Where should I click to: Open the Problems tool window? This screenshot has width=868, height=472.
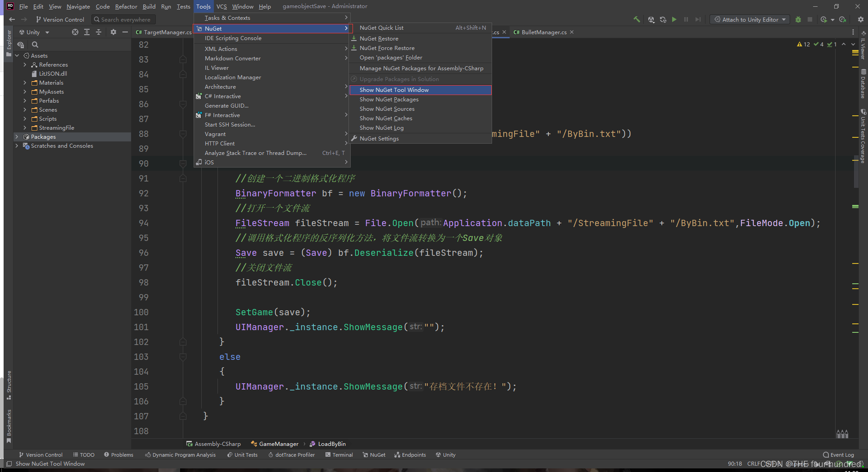coord(119,455)
